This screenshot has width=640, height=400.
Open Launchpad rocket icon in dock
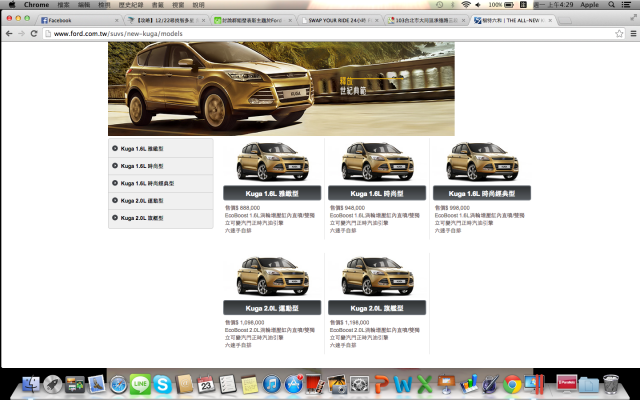point(53,384)
